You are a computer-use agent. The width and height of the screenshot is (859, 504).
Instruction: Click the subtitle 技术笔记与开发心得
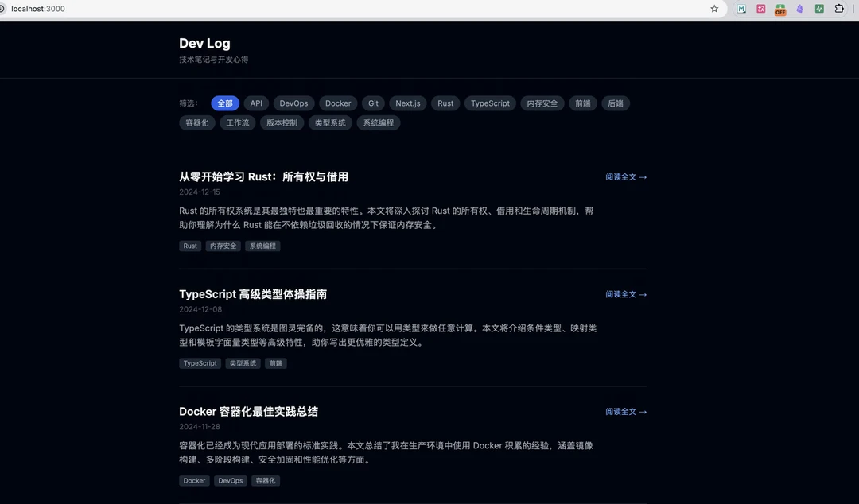click(x=214, y=59)
